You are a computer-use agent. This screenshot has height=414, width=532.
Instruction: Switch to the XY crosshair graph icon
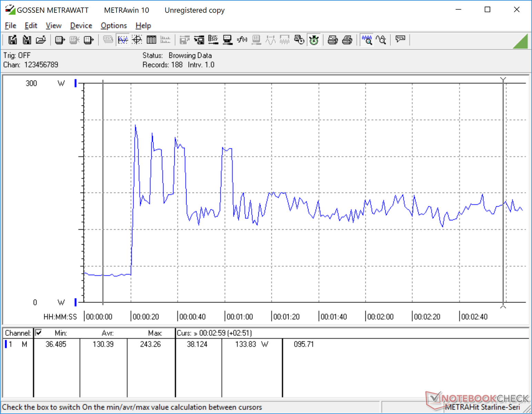pyautogui.click(x=137, y=40)
